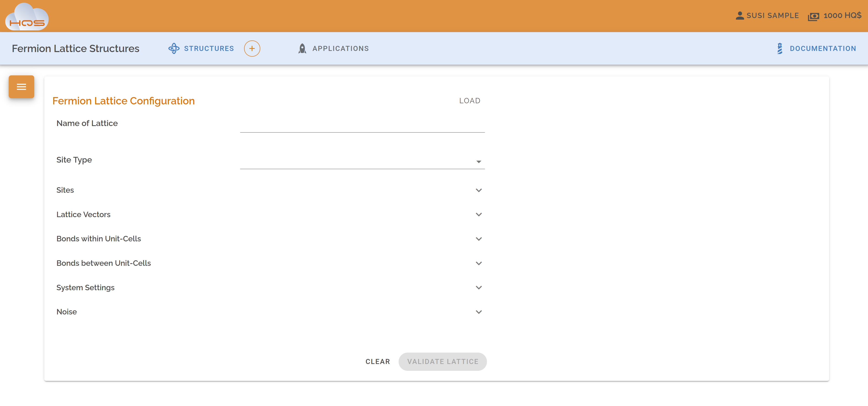Image resolution: width=868 pixels, height=406 pixels.
Task: Expand the Bonds within Unit-Cells section
Action: tap(479, 239)
